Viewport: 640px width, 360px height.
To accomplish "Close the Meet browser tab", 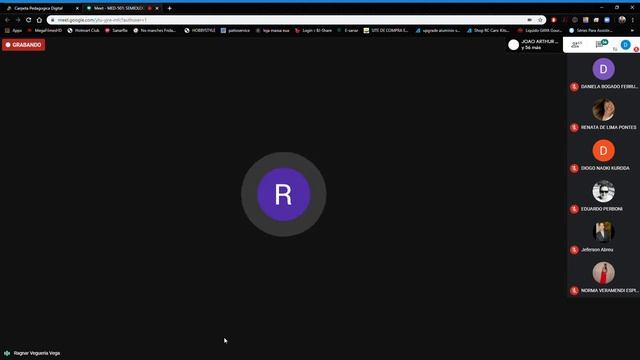I will click(157, 8).
